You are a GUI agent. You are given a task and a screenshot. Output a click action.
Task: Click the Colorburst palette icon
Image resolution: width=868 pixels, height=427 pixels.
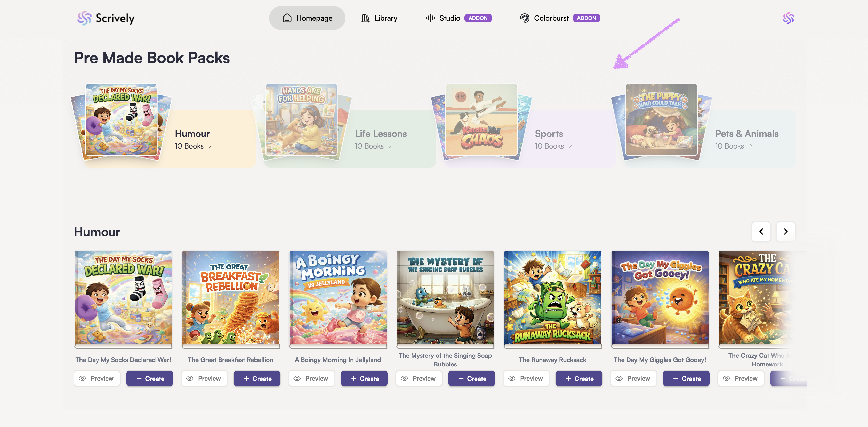pos(524,18)
